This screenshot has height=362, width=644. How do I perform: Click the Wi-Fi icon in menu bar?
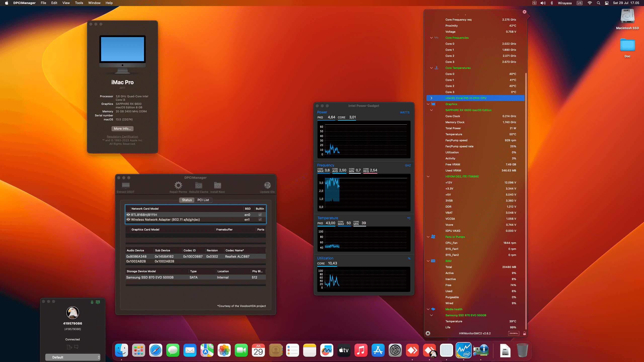click(589, 3)
